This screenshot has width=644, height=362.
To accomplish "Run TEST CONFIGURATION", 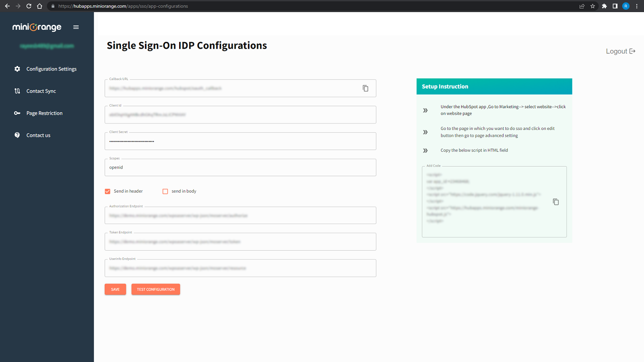I will pos(155,289).
